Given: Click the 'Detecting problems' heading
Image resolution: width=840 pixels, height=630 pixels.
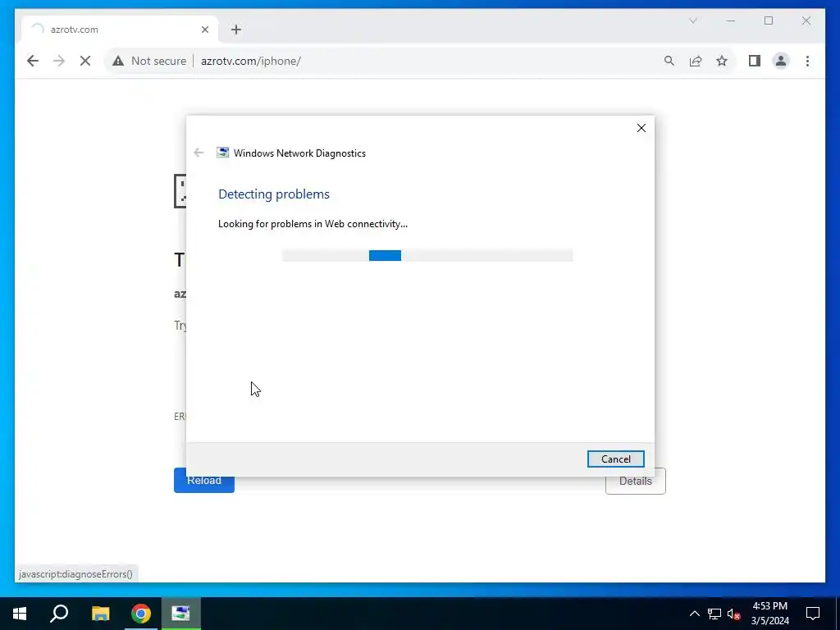Looking at the screenshot, I should [274, 194].
